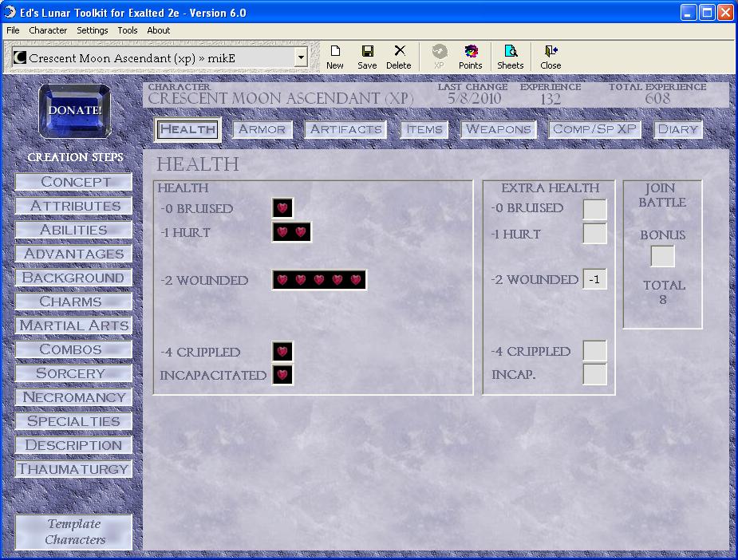Image resolution: width=738 pixels, height=560 pixels.
Task: Open the Thaumaturgy creation step
Action: click(74, 469)
